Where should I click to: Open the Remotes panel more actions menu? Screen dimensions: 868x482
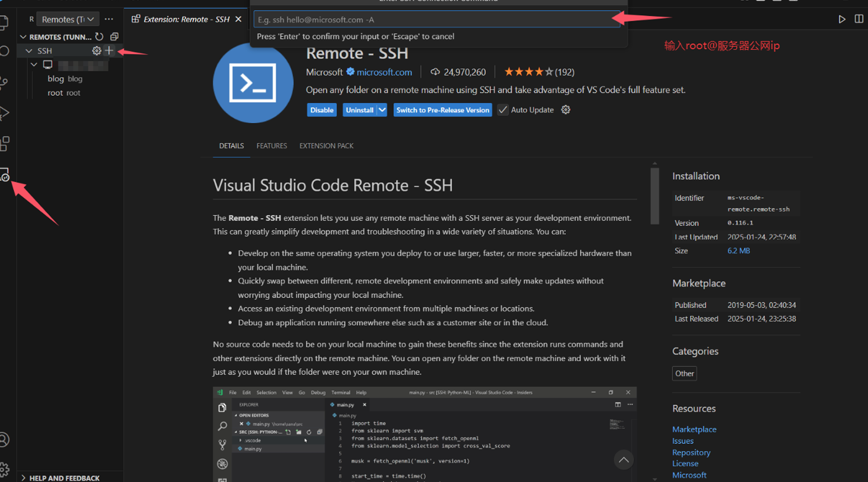click(x=109, y=19)
